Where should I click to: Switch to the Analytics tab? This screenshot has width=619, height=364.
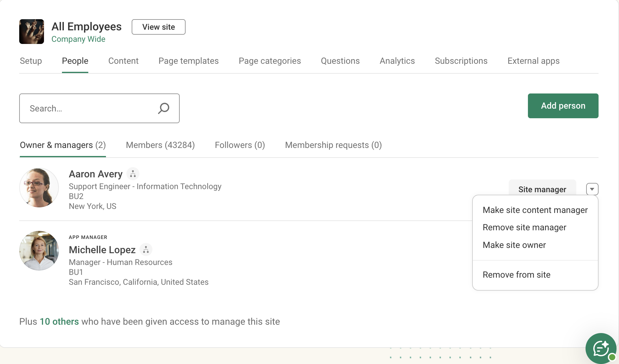coord(397,61)
